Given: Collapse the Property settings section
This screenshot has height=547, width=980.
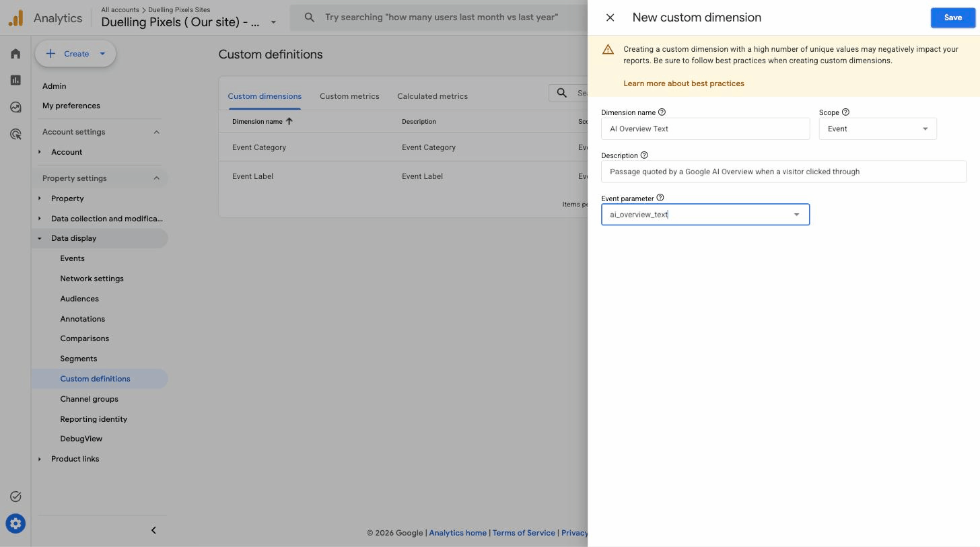Looking at the screenshot, I should coord(157,178).
